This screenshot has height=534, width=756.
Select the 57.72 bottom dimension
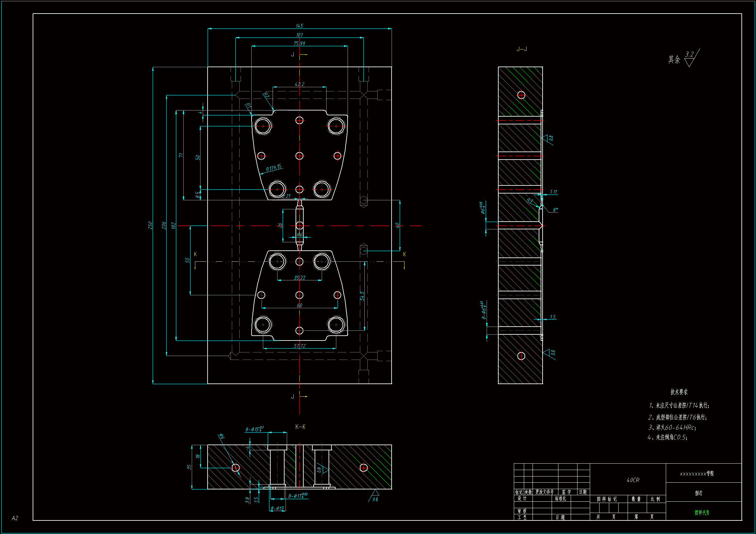(x=299, y=346)
